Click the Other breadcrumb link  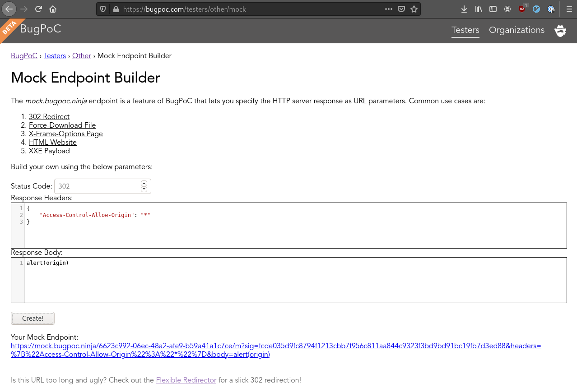82,56
